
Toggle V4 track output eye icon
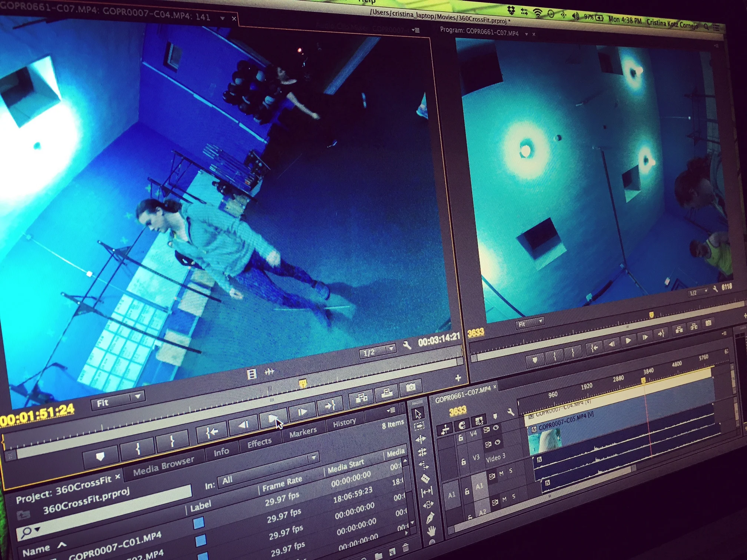coord(495,427)
